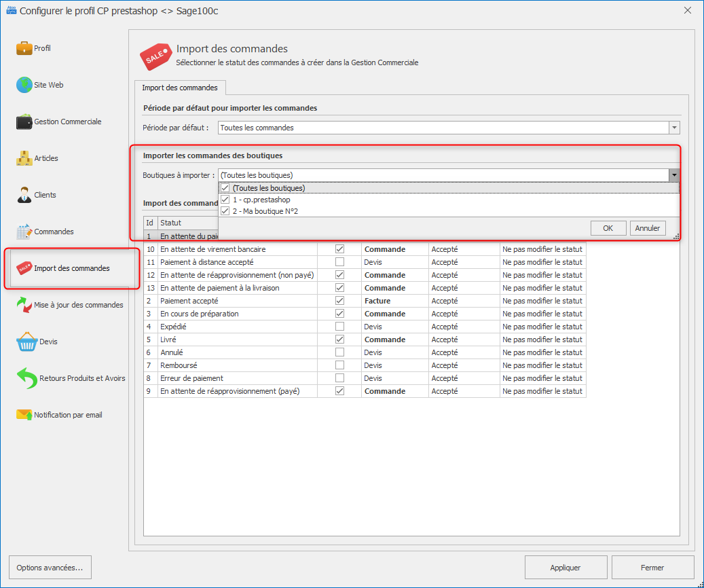Open document type Facture for Paiement accepté
Image resolution: width=704 pixels, height=588 pixels.
tap(395, 301)
